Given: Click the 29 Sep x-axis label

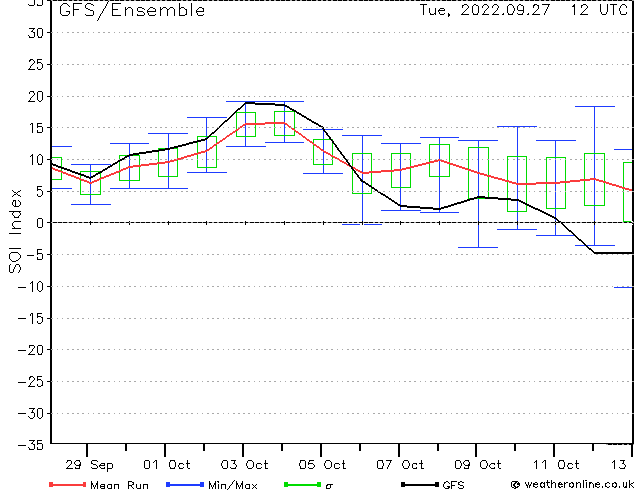Looking at the screenshot, I should click(89, 465).
